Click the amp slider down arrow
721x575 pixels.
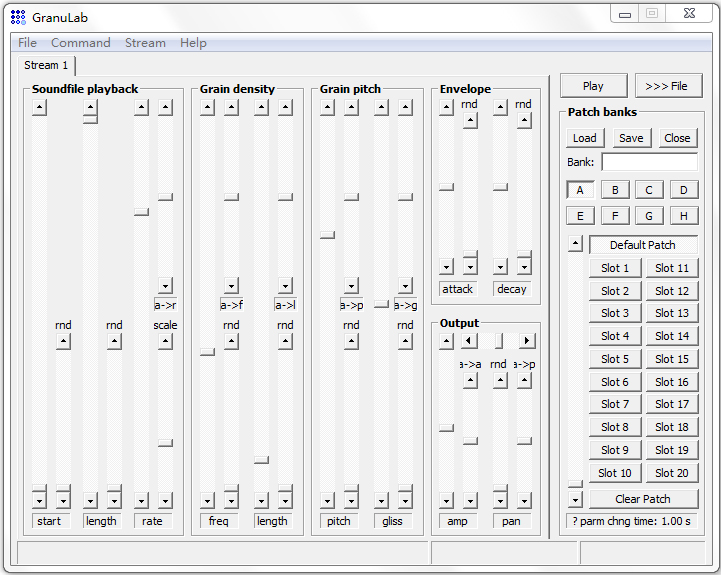point(446,500)
